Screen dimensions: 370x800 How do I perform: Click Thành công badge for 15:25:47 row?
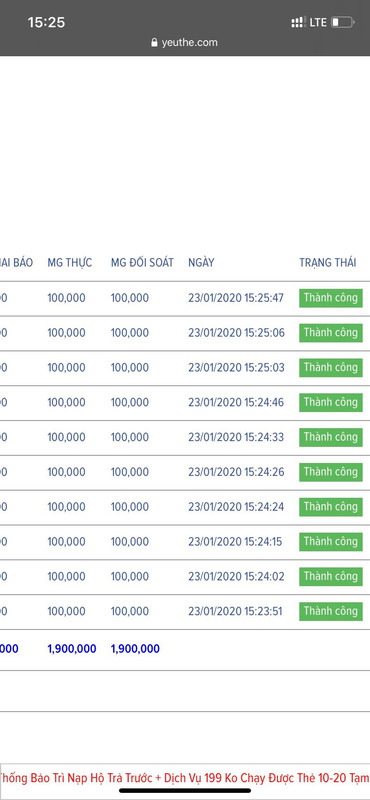(x=331, y=298)
